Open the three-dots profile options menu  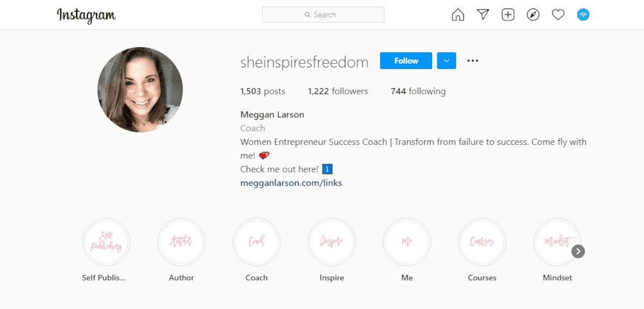click(x=473, y=61)
